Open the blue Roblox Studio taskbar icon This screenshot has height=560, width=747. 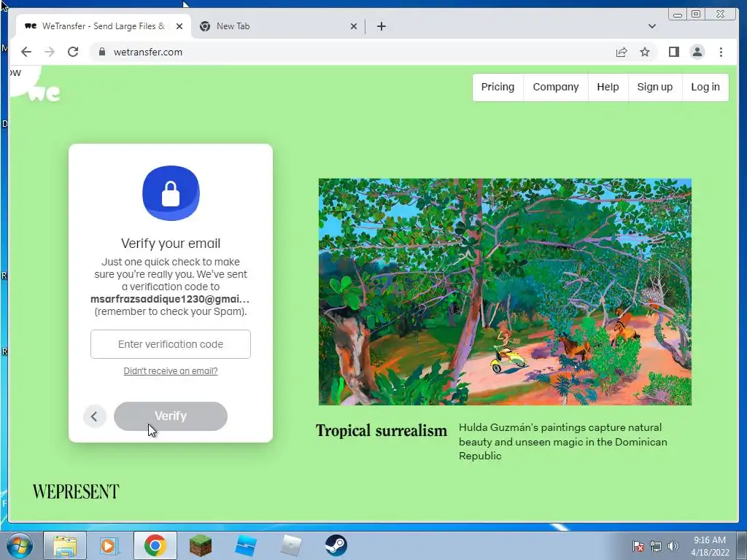pyautogui.click(x=246, y=545)
